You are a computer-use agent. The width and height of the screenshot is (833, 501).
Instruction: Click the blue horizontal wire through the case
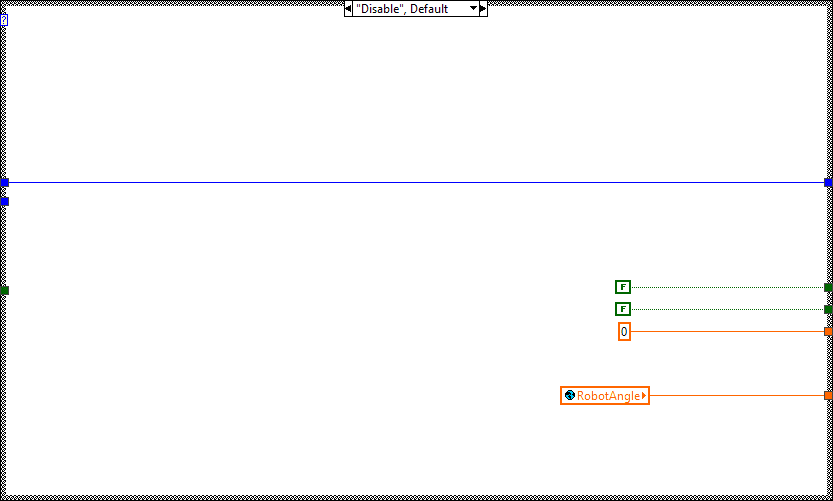(400, 182)
